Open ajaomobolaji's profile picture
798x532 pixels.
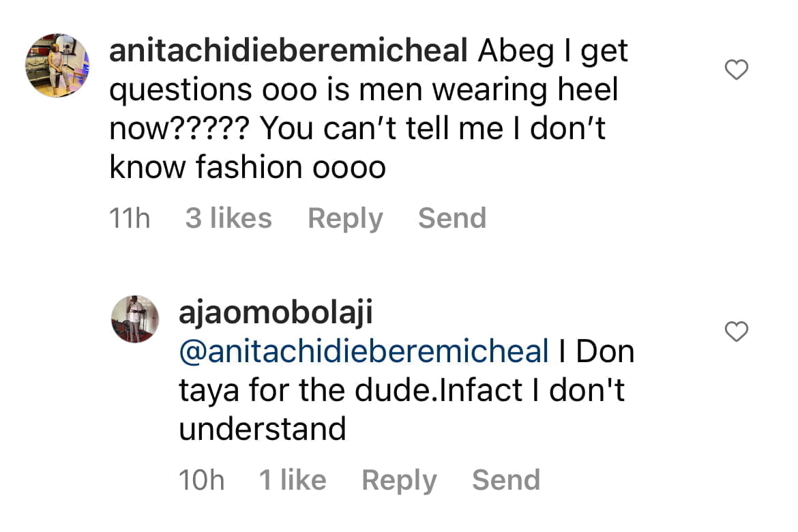(135, 319)
